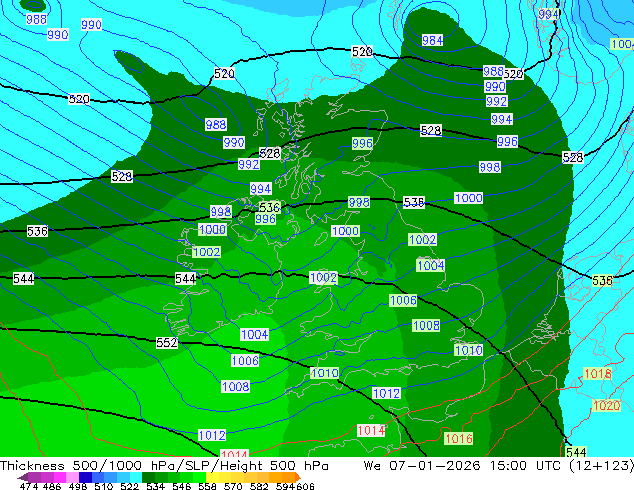Click the date '07-01-2026' in the caption

pyautogui.click(x=435, y=466)
